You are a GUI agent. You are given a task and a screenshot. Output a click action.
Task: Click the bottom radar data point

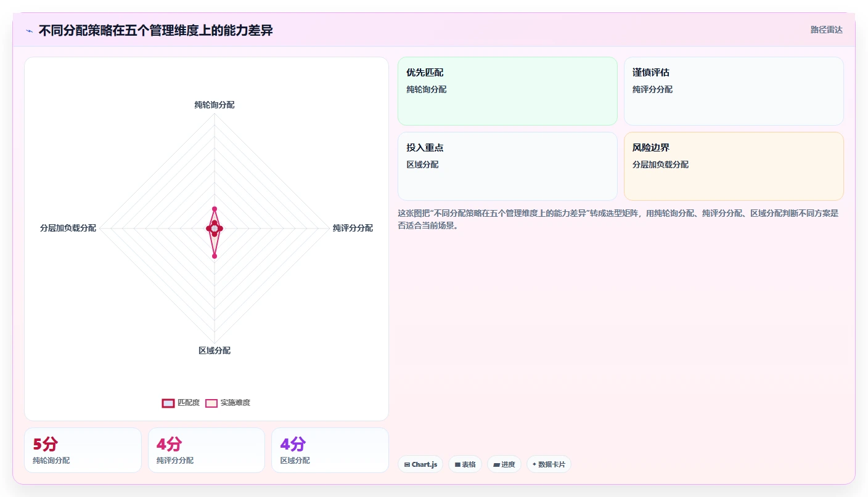click(x=215, y=256)
